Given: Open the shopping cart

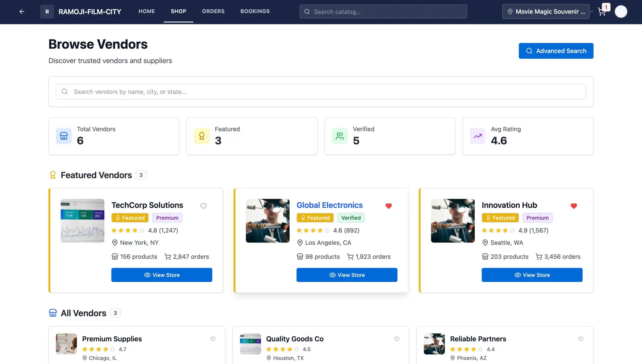Looking at the screenshot, I should tap(602, 12).
